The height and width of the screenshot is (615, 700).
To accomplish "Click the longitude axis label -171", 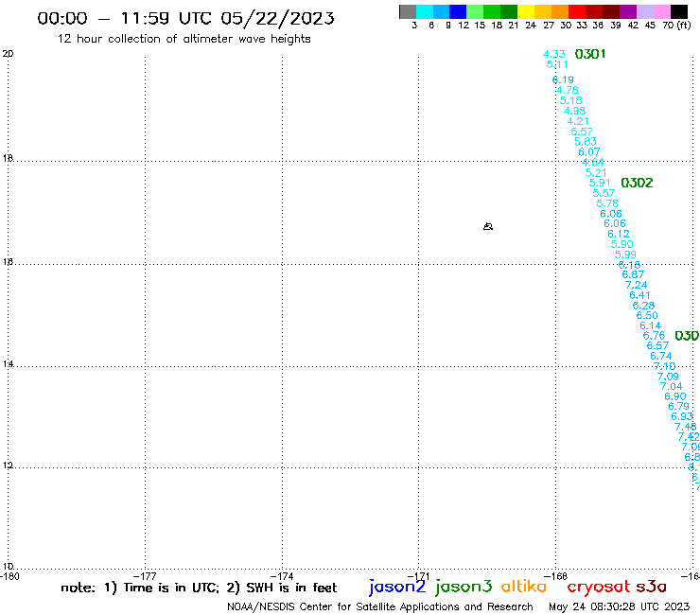I will pyautogui.click(x=418, y=576).
